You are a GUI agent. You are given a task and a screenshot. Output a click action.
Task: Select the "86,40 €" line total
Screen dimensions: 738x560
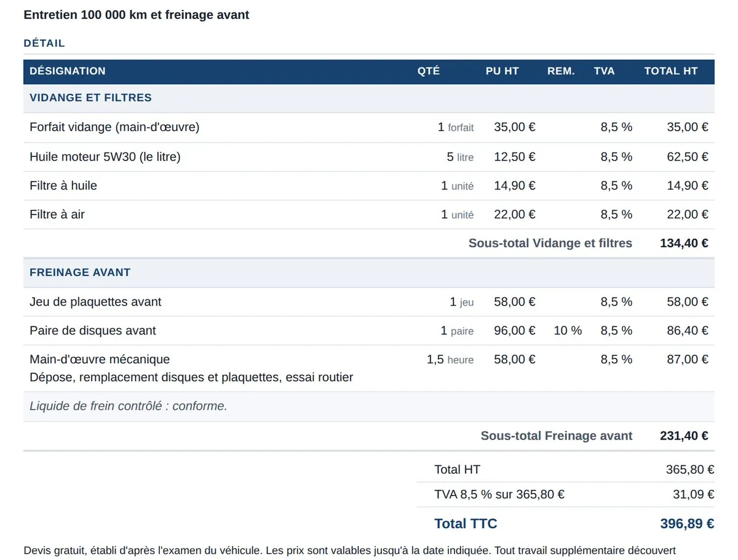click(x=688, y=331)
